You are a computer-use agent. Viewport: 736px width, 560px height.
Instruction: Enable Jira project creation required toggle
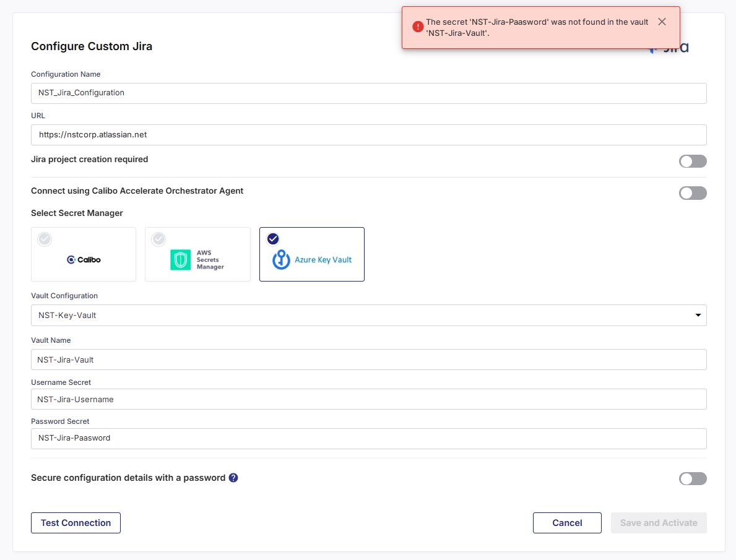pos(692,162)
